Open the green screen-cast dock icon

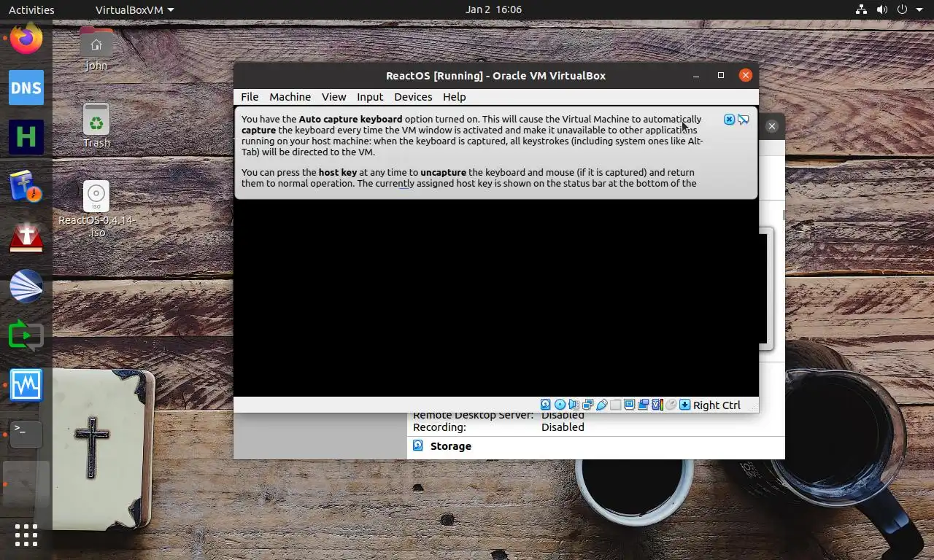(26, 335)
